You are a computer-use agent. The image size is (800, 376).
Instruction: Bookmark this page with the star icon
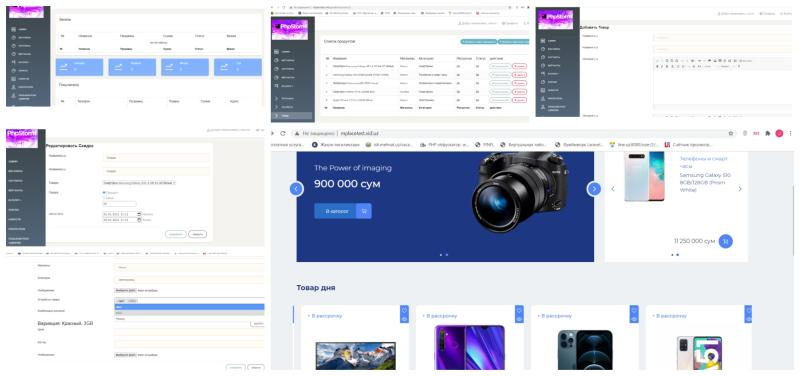[731, 133]
